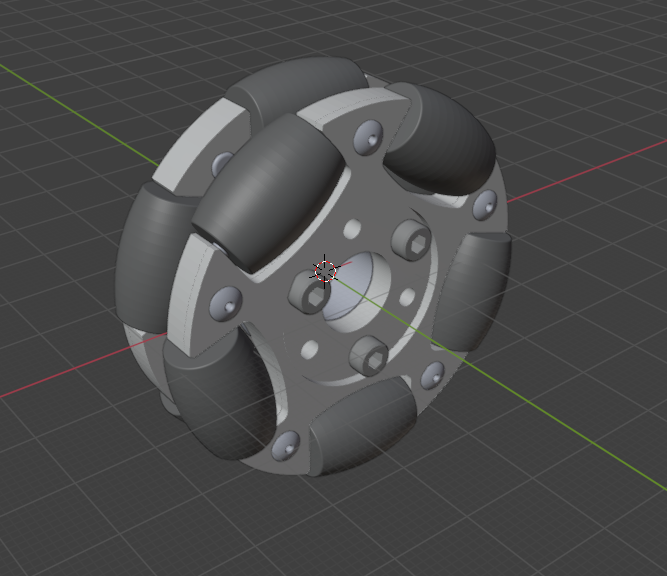667x576 pixels.
Task: Click the 3D cursor crosshair at wheel center
Action: 325,269
